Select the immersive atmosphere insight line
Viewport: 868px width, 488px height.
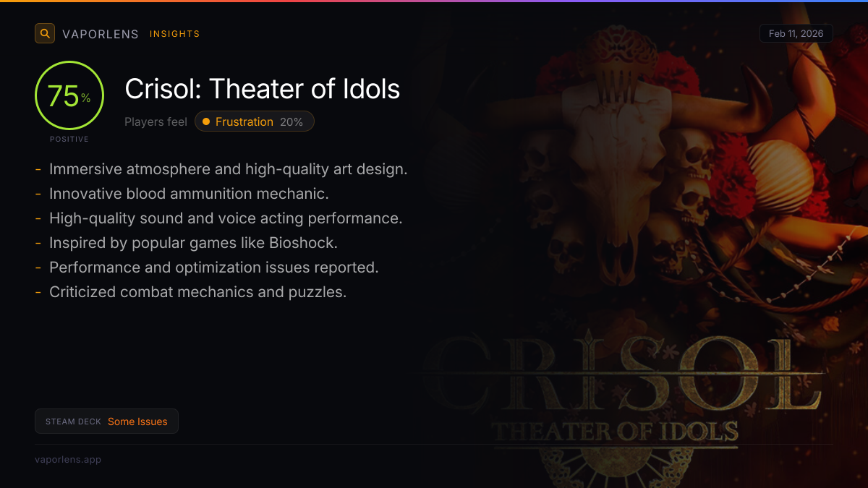(x=228, y=169)
